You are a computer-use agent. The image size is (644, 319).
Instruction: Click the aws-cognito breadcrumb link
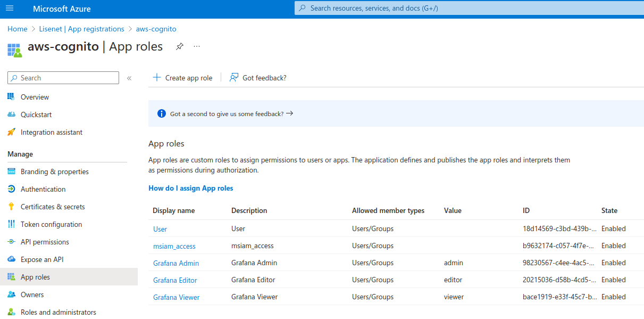click(156, 29)
